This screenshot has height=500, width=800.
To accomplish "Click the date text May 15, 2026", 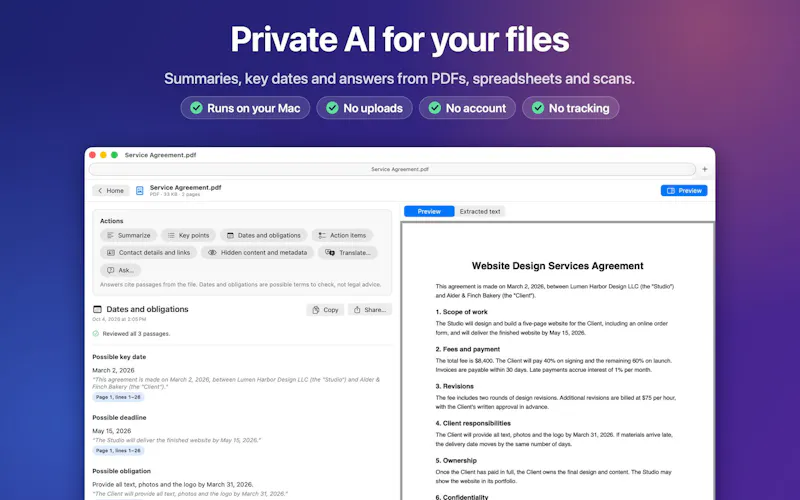I will coord(112,431).
